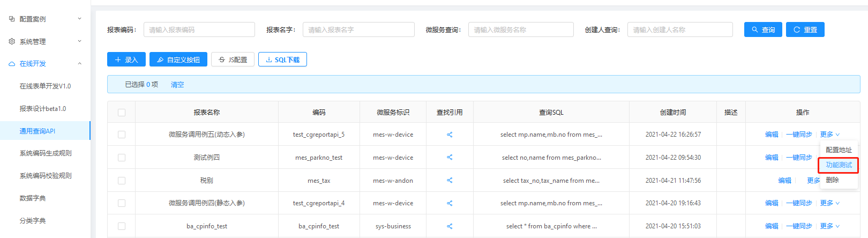Image resolution: width=868 pixels, height=238 pixels.
Task: Click 编辑 for 微服务调用例四 row
Action: (772, 203)
